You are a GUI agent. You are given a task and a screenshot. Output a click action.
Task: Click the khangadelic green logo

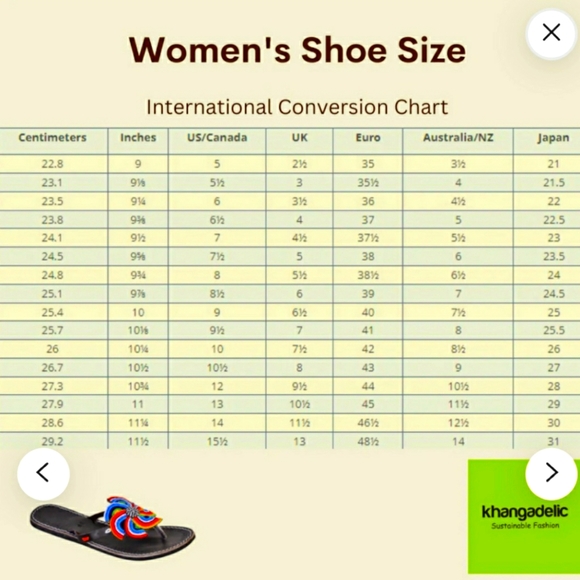(524, 516)
